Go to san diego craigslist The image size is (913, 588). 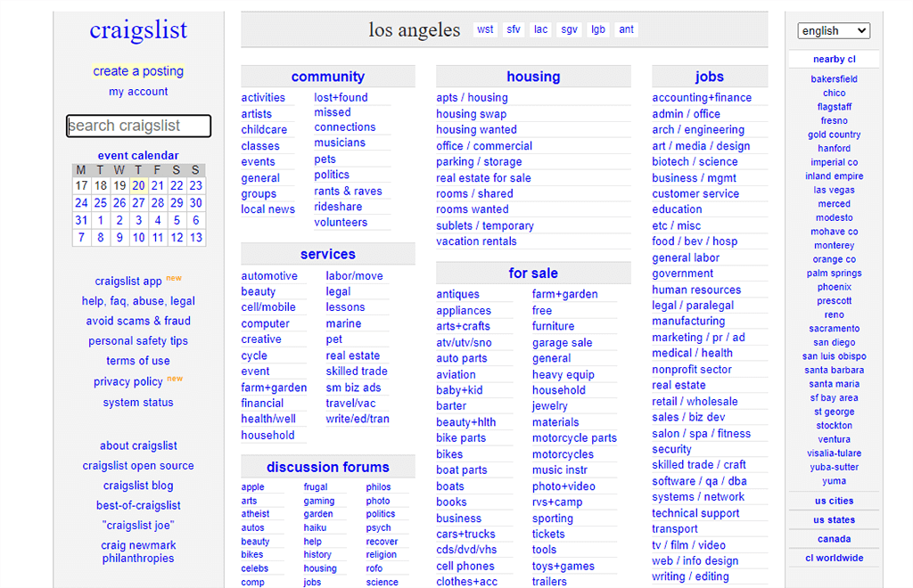(x=834, y=343)
